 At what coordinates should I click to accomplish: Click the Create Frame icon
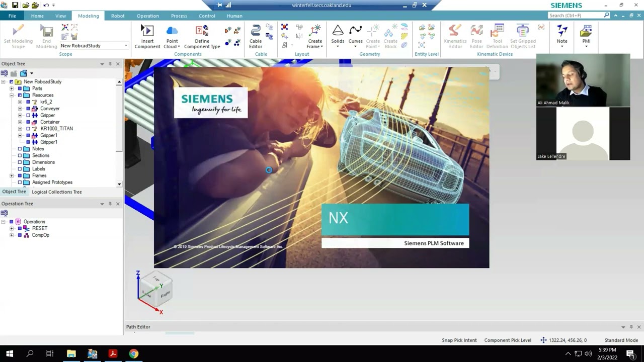[x=315, y=36]
